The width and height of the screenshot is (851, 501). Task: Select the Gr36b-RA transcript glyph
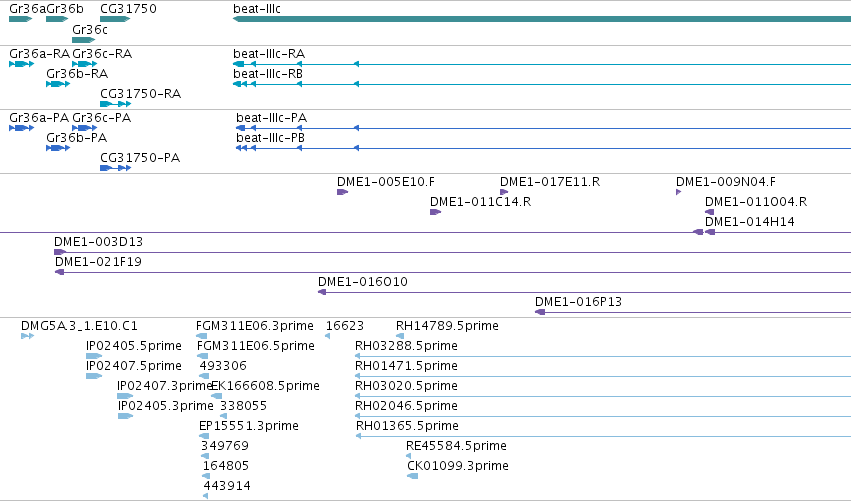pos(58,84)
